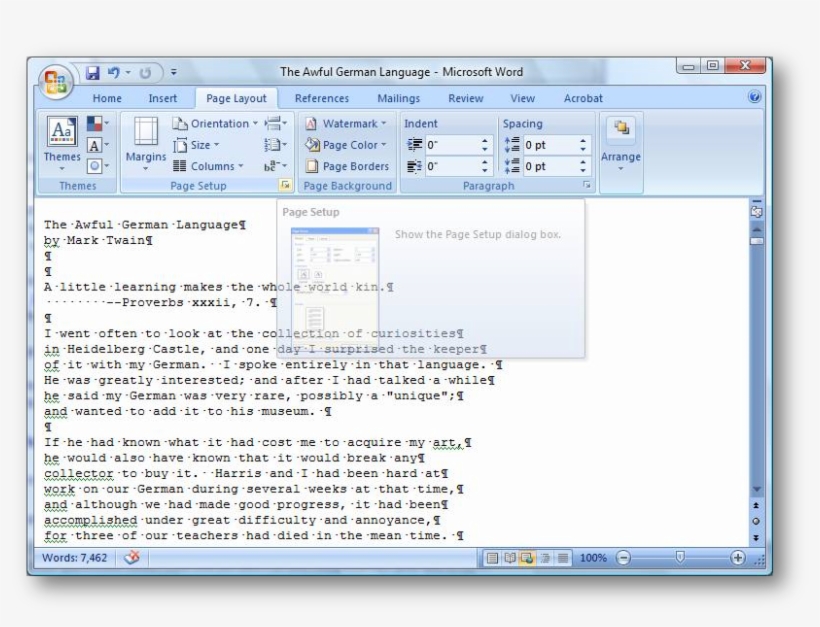The image size is (820, 627).
Task: Zoom out with the minus button
Action: pos(623,558)
